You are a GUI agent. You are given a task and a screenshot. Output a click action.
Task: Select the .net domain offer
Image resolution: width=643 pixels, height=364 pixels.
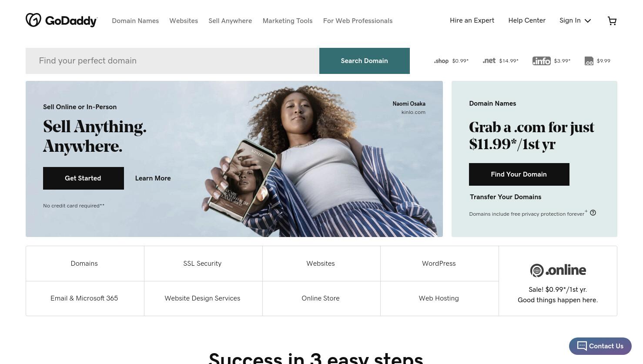tap(500, 61)
